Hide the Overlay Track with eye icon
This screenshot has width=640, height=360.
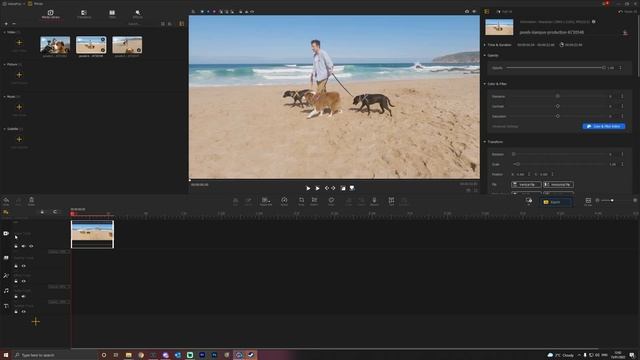24,266
